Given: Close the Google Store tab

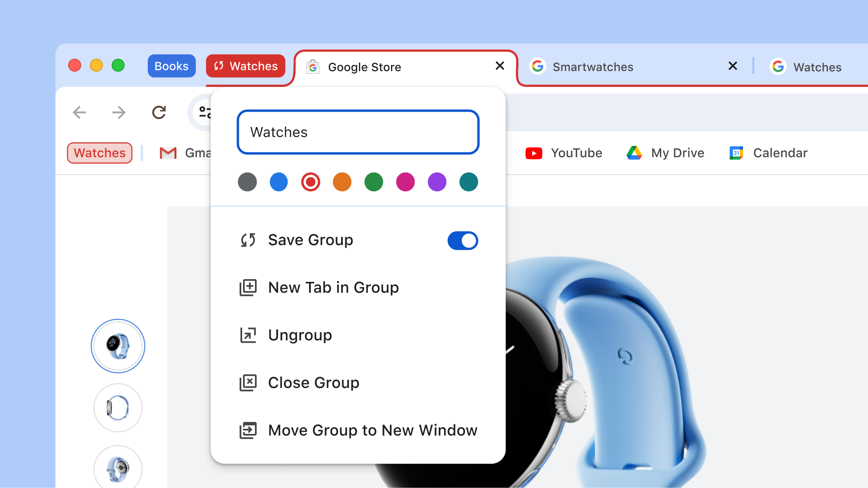Looking at the screenshot, I should (499, 66).
